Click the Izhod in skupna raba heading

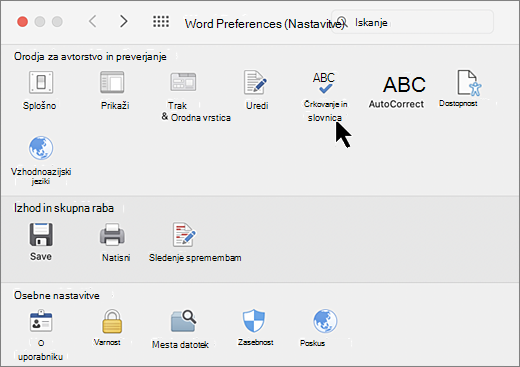tap(64, 208)
